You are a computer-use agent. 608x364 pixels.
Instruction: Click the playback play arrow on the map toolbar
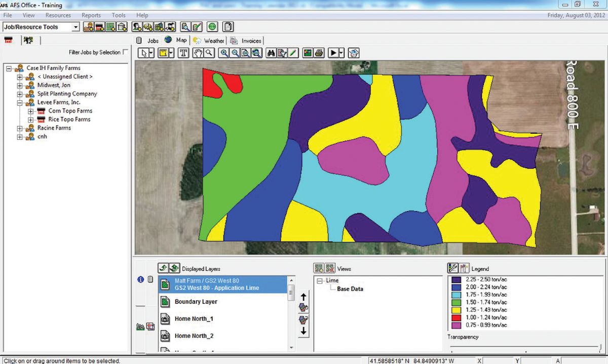click(x=333, y=53)
